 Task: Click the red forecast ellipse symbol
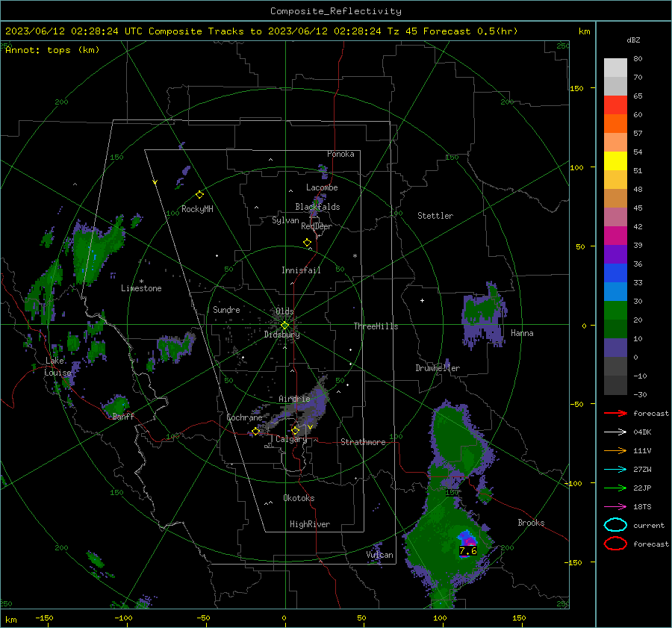(615, 544)
